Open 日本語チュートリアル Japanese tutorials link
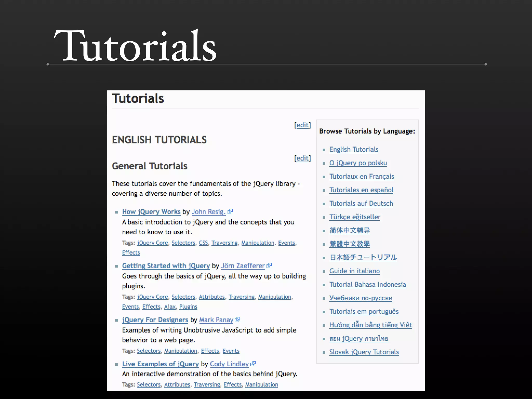 pyautogui.click(x=363, y=258)
